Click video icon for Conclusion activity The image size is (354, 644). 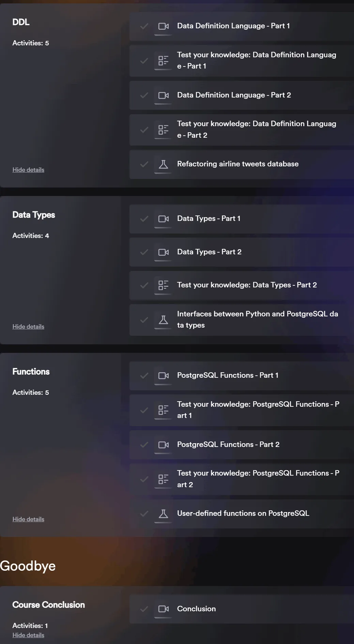(164, 609)
